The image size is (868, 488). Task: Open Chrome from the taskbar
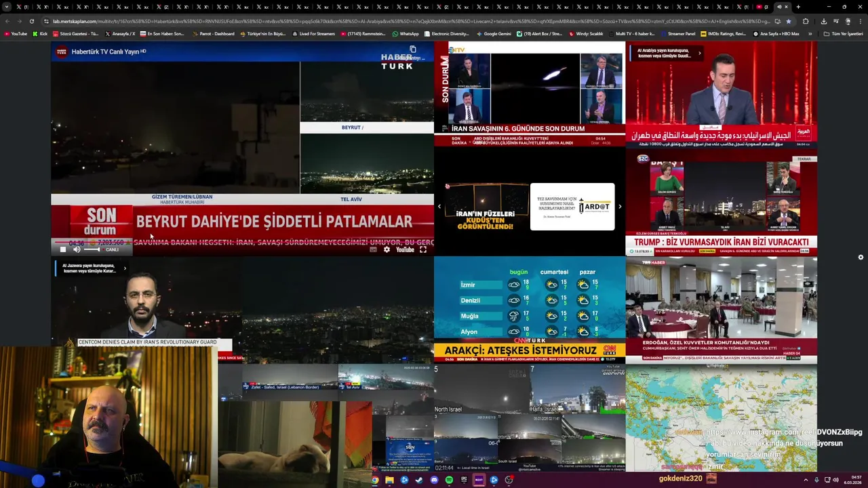[374, 480]
